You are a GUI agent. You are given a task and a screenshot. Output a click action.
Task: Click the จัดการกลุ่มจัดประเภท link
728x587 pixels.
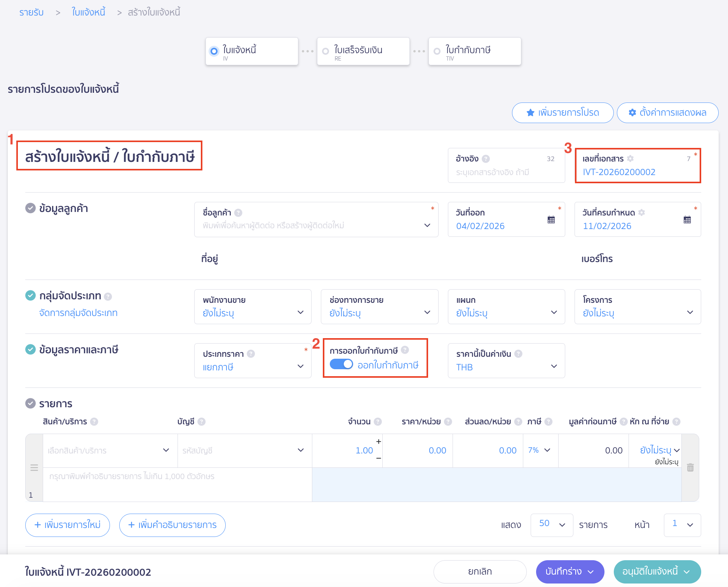78,313
